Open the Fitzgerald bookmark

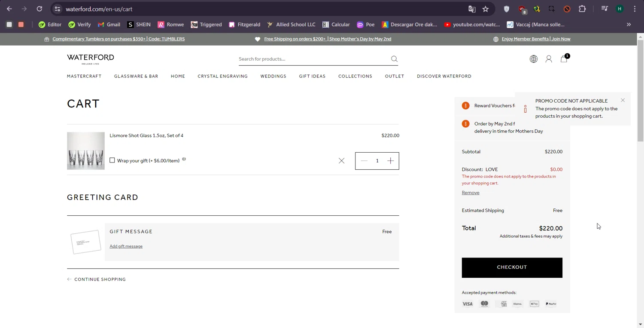[244, 25]
